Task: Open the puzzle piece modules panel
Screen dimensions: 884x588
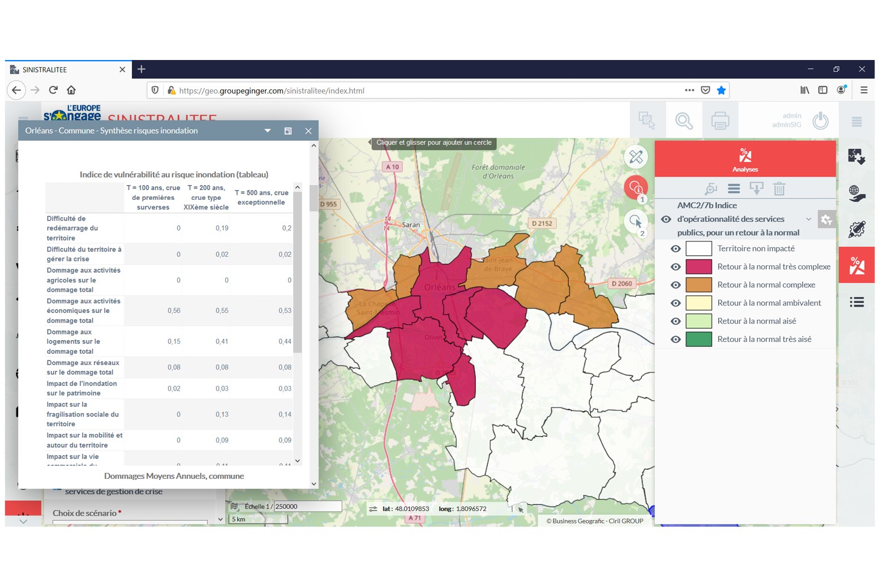Action: tap(856, 156)
